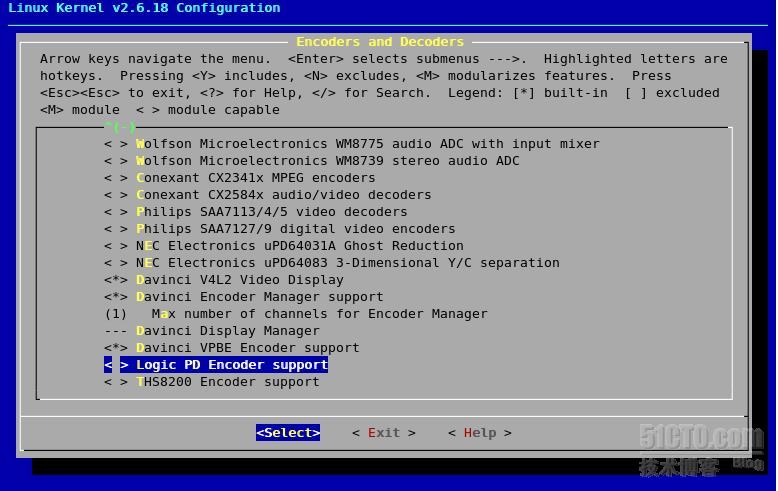
Task: Edit Max number of channels value (1)
Action: [x=116, y=313]
